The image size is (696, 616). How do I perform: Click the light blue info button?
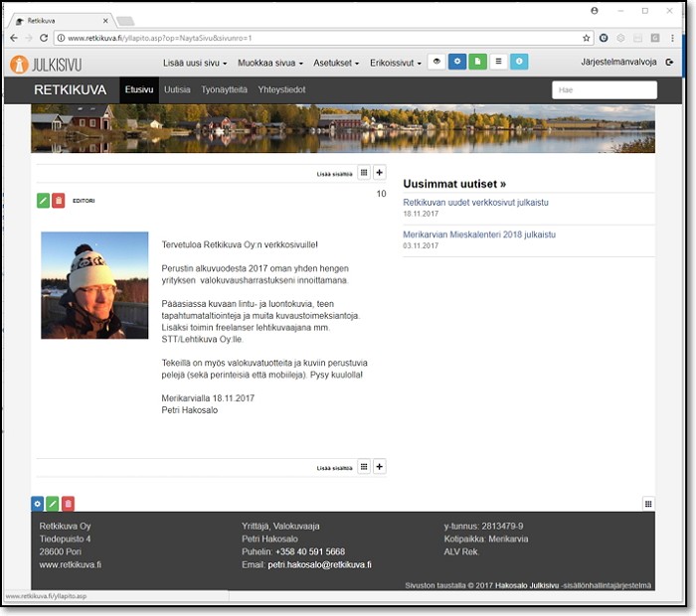click(x=519, y=62)
